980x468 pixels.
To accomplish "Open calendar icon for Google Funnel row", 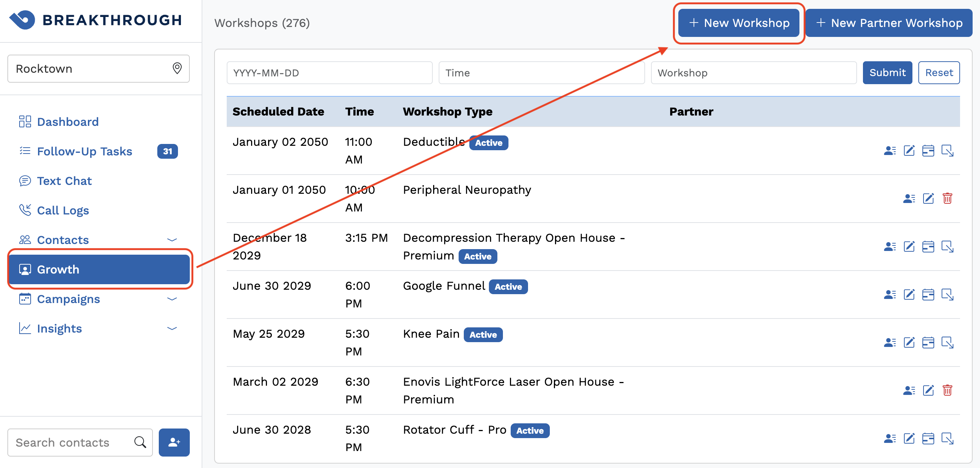I will [x=928, y=295].
